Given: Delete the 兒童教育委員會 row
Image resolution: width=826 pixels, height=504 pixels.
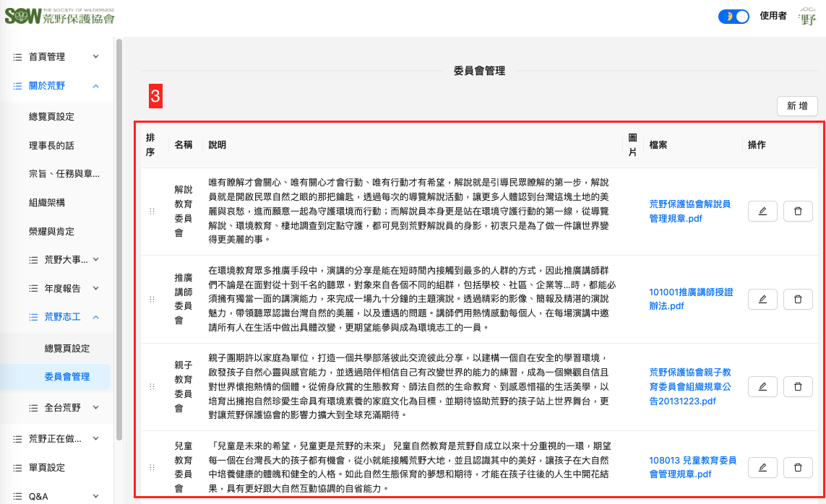Looking at the screenshot, I should (x=798, y=467).
